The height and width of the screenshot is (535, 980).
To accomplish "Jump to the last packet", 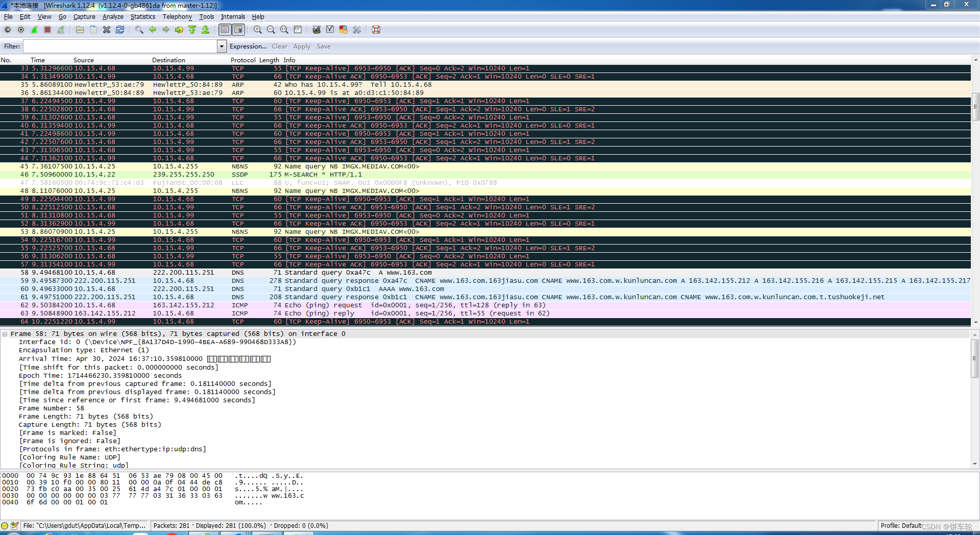I will (x=206, y=30).
